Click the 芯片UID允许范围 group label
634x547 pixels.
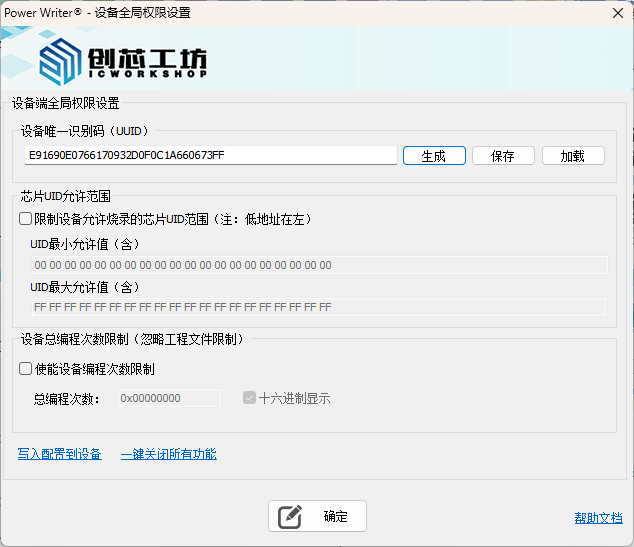pyautogui.click(x=66, y=196)
